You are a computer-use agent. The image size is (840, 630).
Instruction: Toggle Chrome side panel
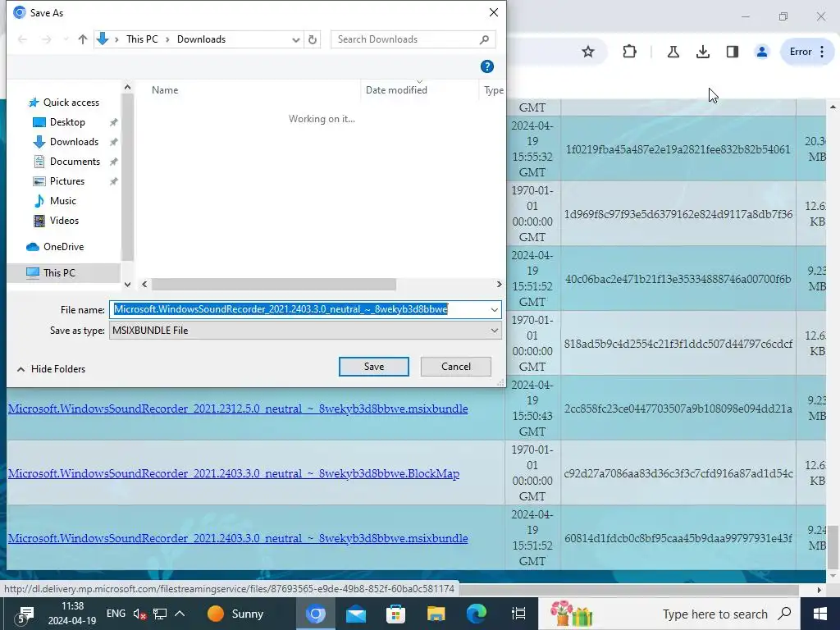click(733, 52)
